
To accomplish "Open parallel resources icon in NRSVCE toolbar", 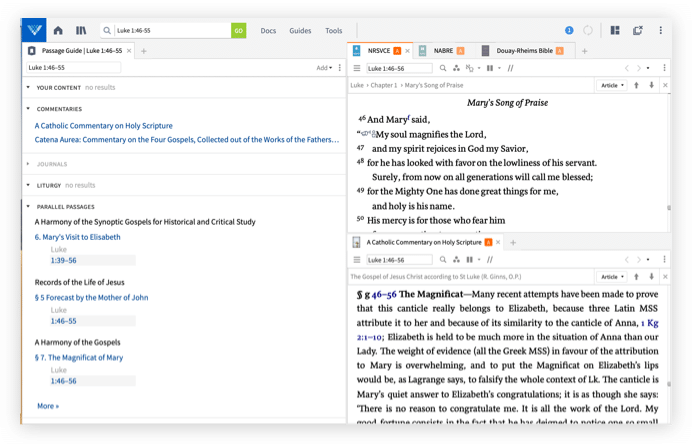I will coord(490,68).
